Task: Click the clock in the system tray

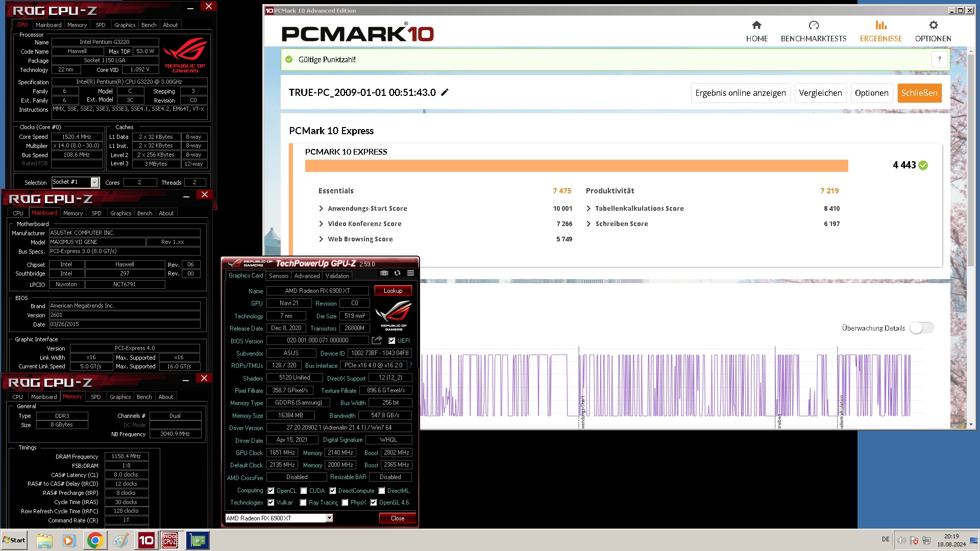Action: 951,540
